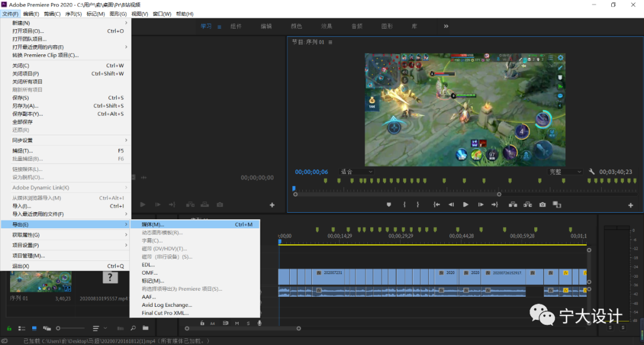Select Final Cut Pro XML... export option
Viewport: 644px width, 345px height.
195,313
